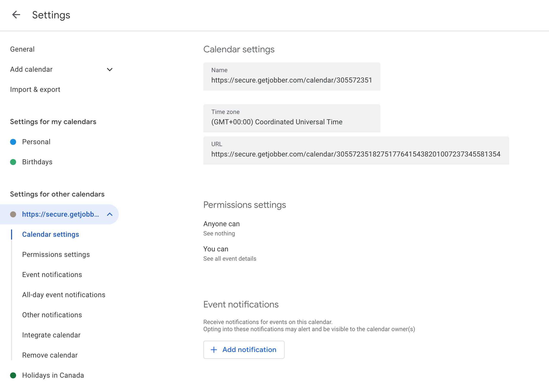549x392 pixels.
Task: Click the back arrow next to Settings
Action: 16,15
